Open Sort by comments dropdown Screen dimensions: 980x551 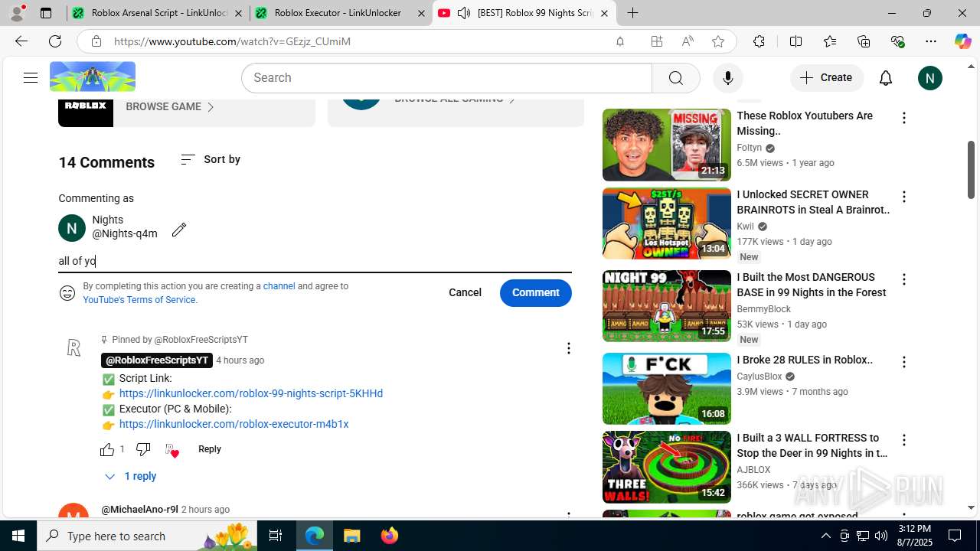tap(211, 159)
